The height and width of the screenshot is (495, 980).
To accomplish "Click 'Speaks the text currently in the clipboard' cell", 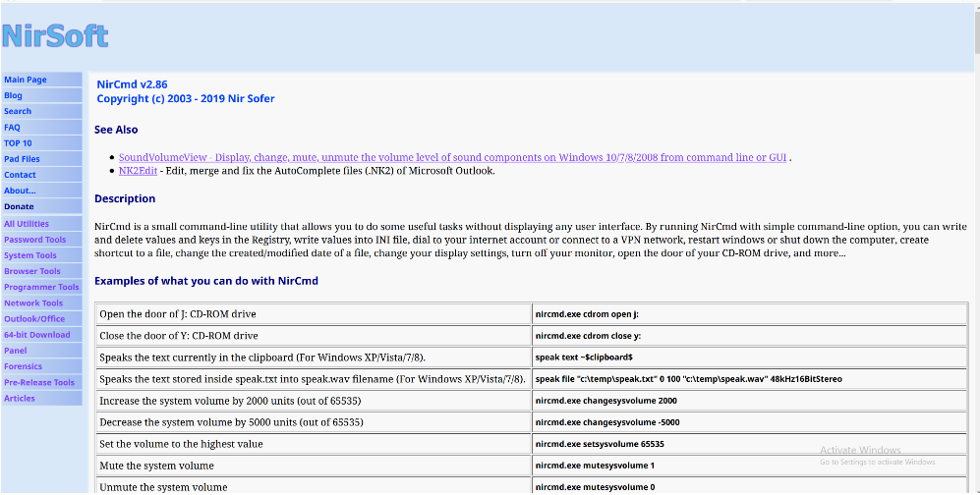I will (314, 357).
